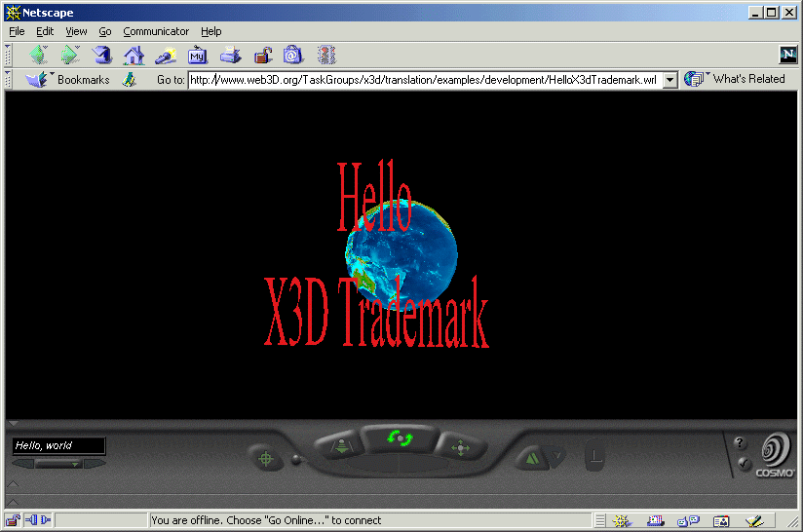This screenshot has width=803, height=532.
Task: Click the Stop traffic light icon
Action: 326,56
